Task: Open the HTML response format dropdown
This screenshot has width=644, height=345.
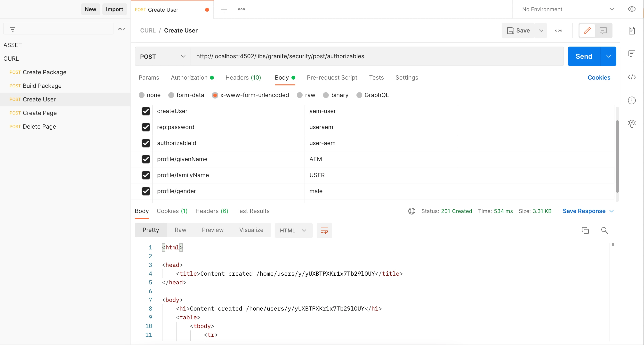Action: (293, 230)
